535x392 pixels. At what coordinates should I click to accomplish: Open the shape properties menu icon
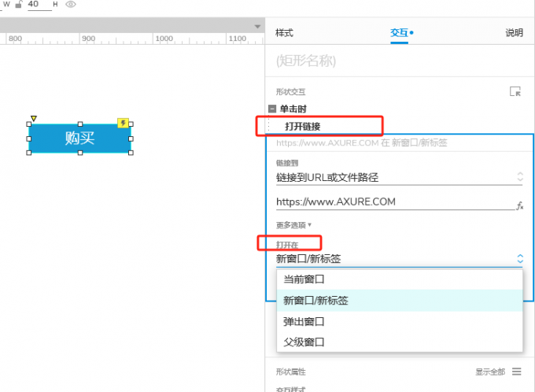(517, 372)
